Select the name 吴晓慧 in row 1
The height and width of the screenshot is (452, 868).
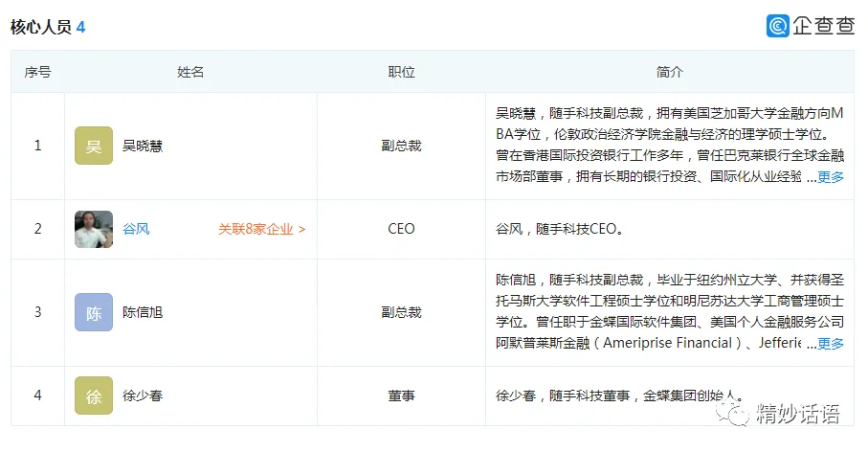pyautogui.click(x=143, y=147)
